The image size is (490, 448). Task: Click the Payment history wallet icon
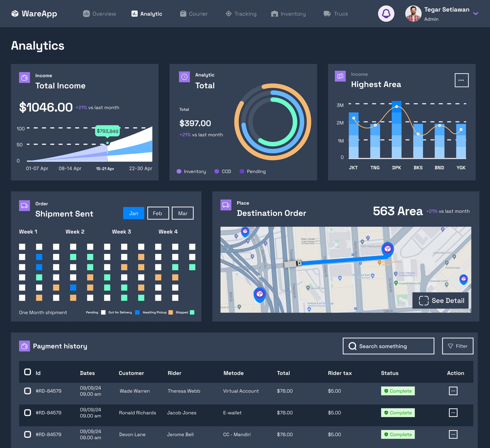pyautogui.click(x=24, y=346)
